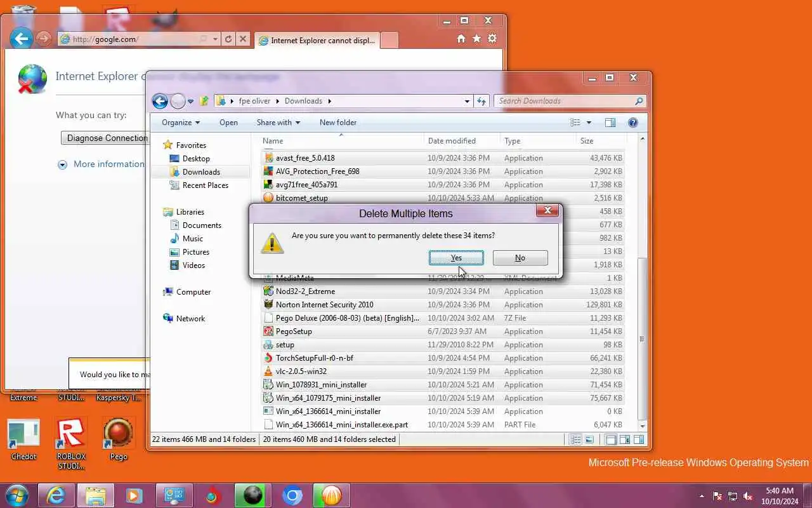Stop loading in Internet Explorer

click(x=242, y=39)
